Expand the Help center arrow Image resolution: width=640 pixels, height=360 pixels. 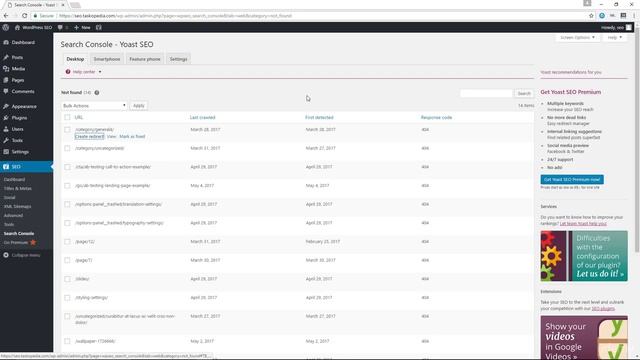(x=100, y=72)
